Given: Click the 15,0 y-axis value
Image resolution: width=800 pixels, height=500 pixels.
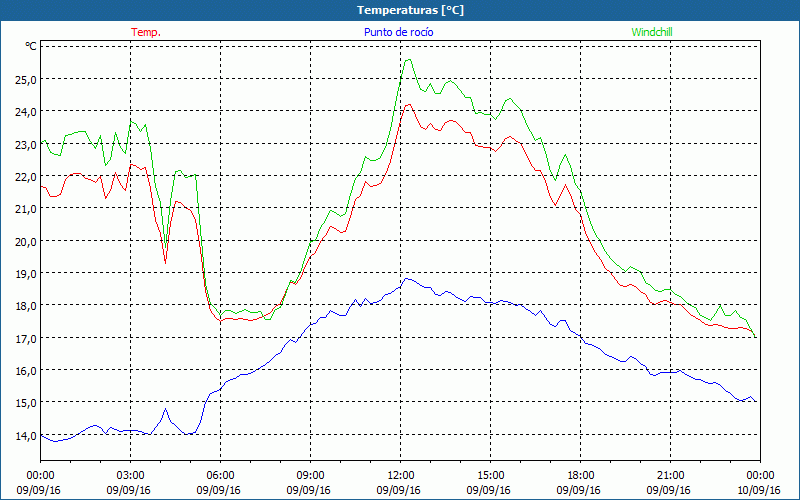Looking at the screenshot, I should click(27, 403).
